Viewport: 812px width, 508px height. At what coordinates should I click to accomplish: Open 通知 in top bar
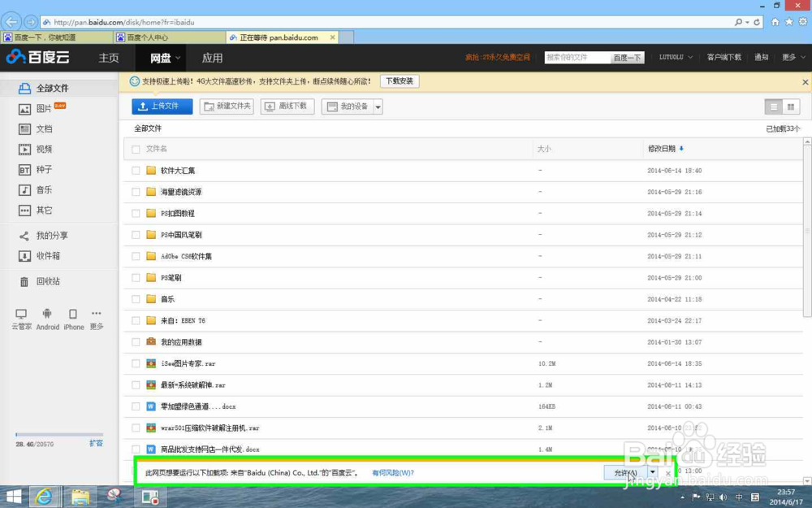pyautogui.click(x=762, y=57)
